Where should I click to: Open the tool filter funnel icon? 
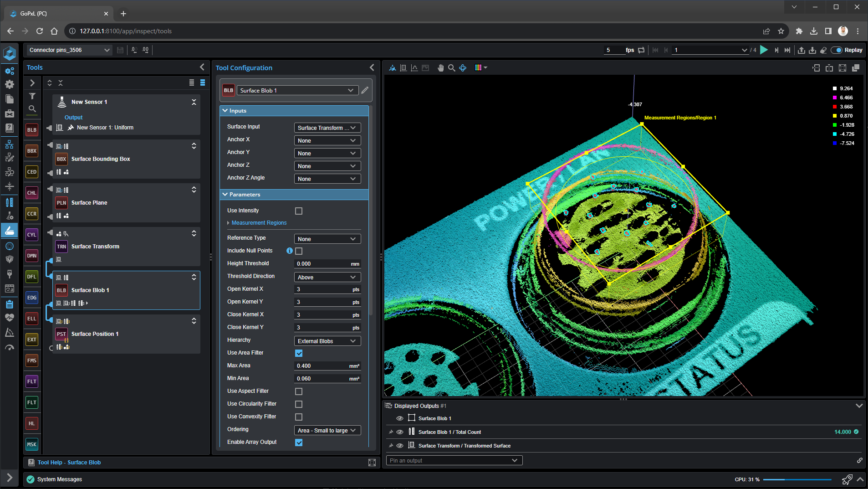point(32,96)
